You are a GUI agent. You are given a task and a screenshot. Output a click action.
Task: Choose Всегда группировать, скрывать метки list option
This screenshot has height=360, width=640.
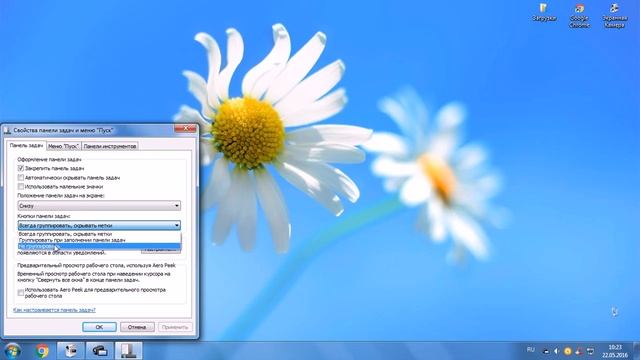tap(99, 234)
